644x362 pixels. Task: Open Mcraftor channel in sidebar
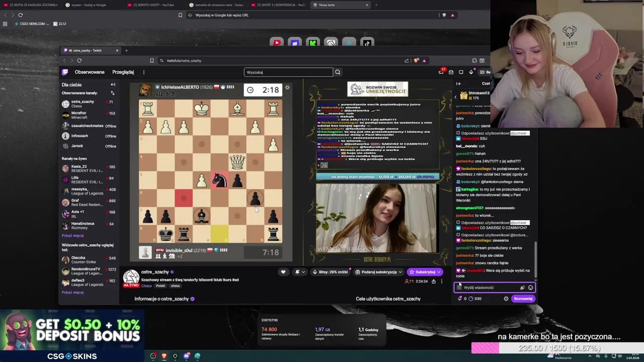coord(89,115)
